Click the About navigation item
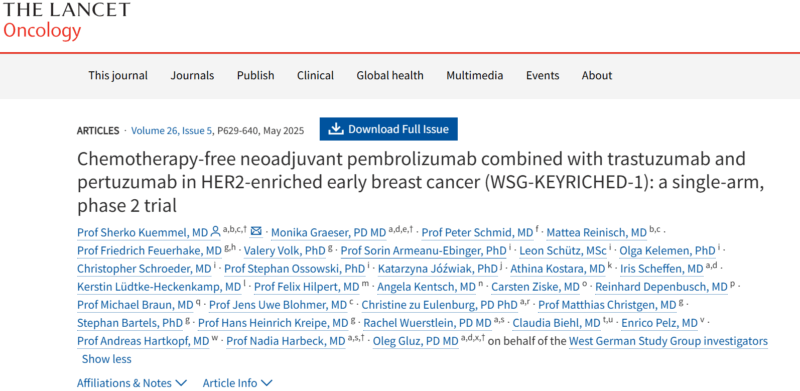Viewport: 800px width, 391px height. [x=596, y=76]
